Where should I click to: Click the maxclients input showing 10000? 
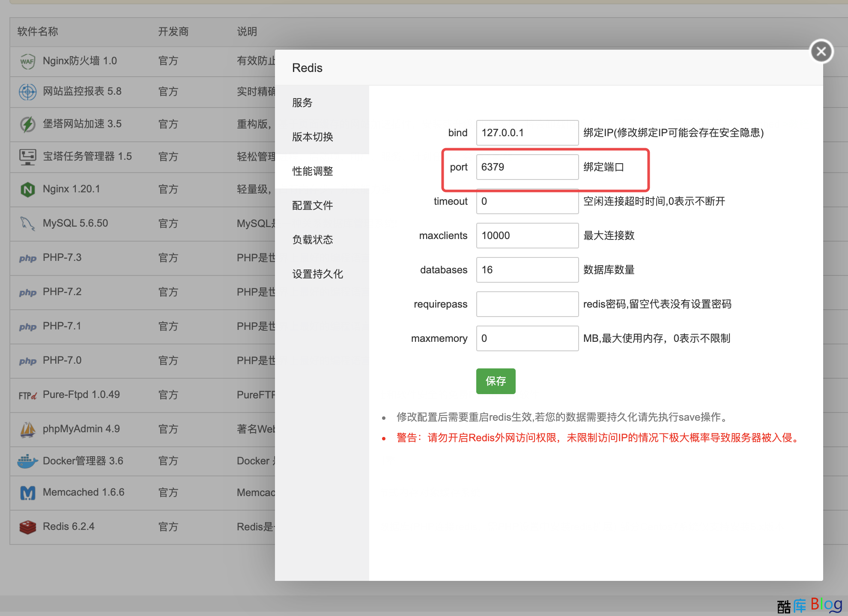(527, 236)
